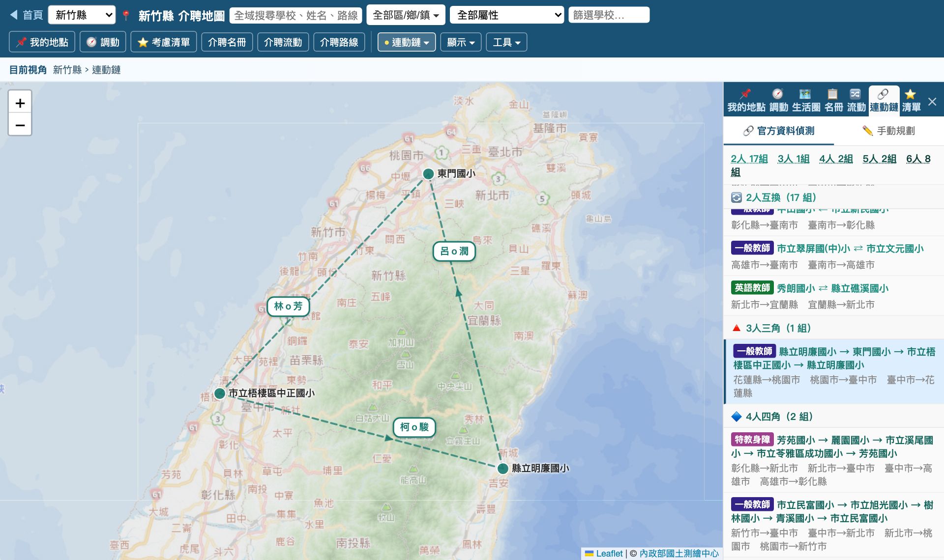Zoom out the map with minus button
The height and width of the screenshot is (560, 944).
click(x=20, y=125)
